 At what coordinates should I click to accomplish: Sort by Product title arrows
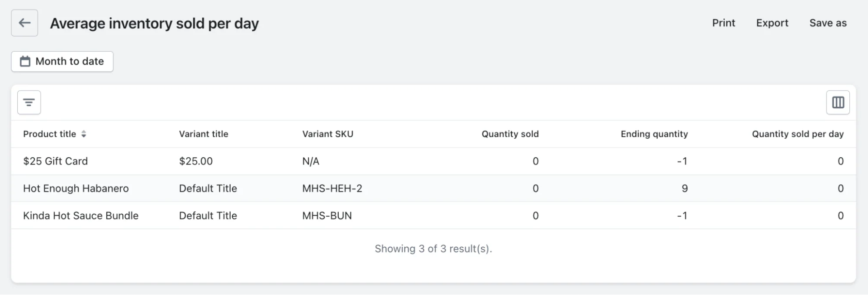(x=84, y=134)
